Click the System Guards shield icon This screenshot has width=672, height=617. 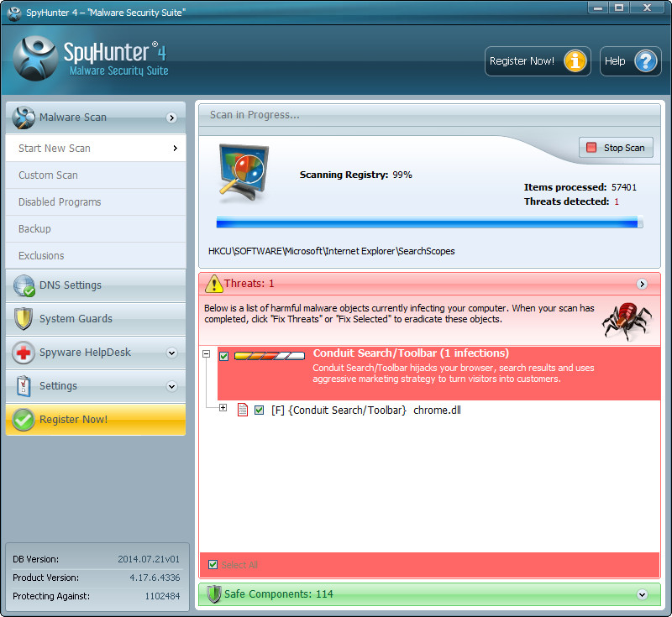(24, 319)
